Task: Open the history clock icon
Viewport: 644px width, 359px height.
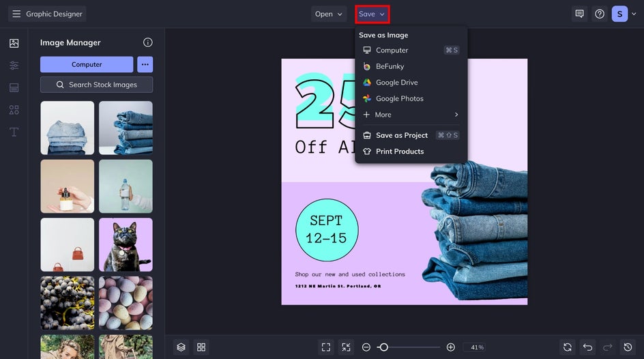Action: pos(628,347)
